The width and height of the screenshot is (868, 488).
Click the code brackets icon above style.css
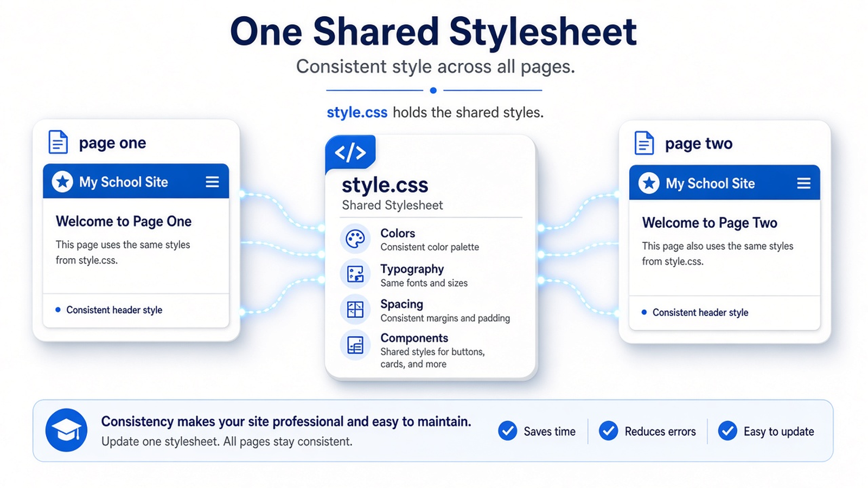tap(350, 153)
